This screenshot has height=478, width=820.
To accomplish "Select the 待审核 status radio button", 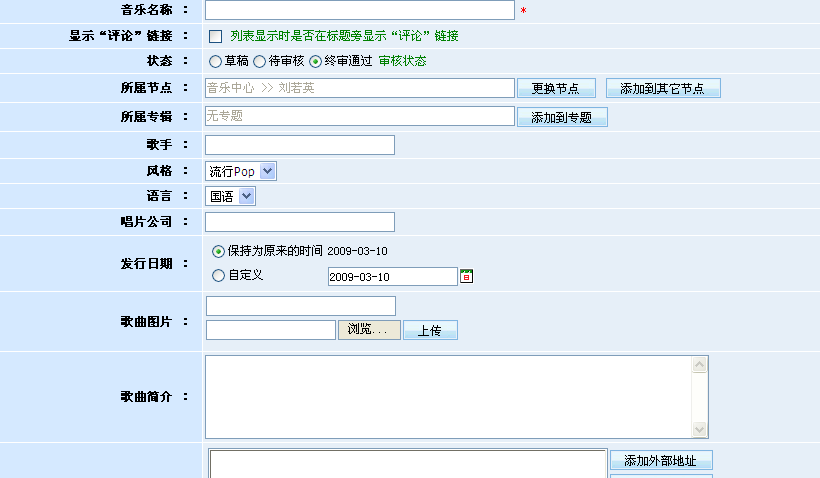I will (x=260, y=61).
